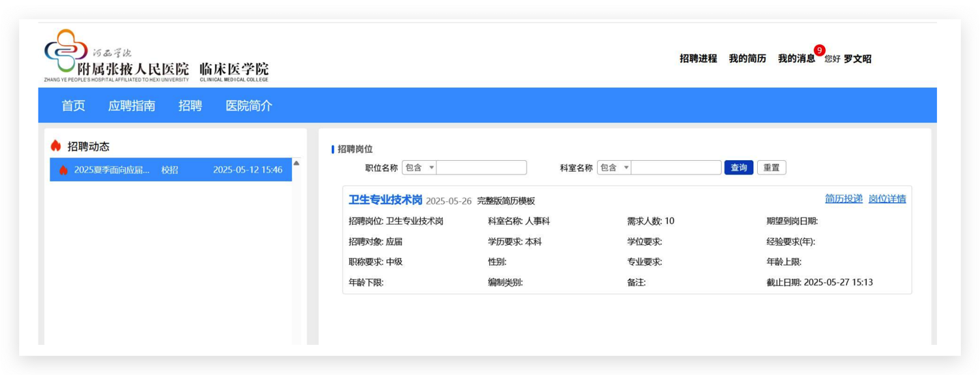Check 我的消息 notifications

(796, 59)
